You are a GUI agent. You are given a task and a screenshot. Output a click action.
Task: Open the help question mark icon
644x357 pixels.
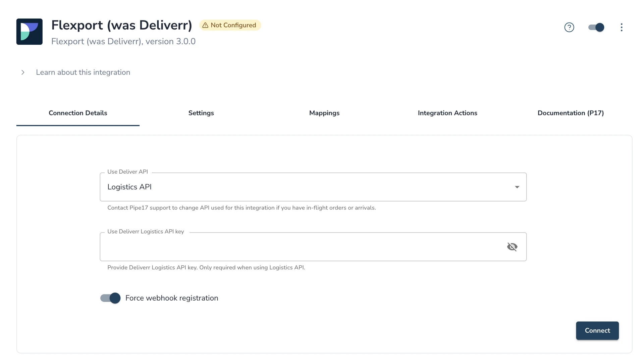coord(569,27)
